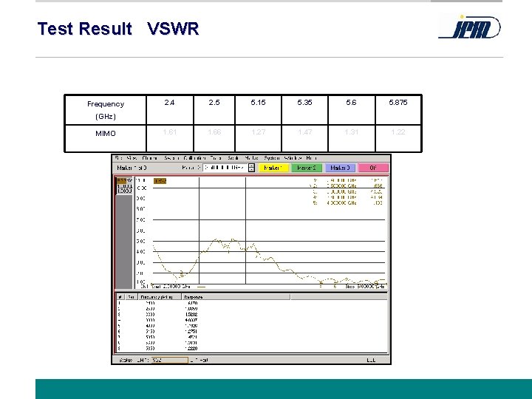Open the Scale menu
Viewport: 532px width, 399px height.
(233, 158)
